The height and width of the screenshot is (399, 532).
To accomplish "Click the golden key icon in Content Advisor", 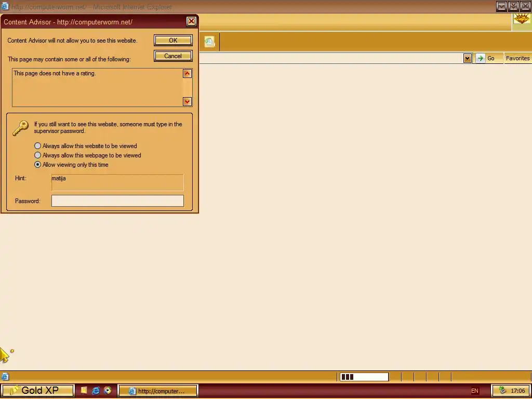I will click(x=20, y=128).
